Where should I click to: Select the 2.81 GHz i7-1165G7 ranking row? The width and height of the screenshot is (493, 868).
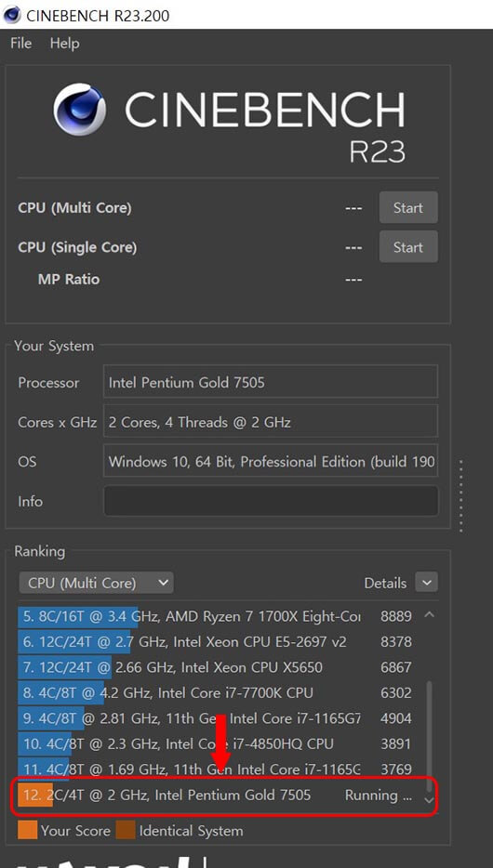217,718
